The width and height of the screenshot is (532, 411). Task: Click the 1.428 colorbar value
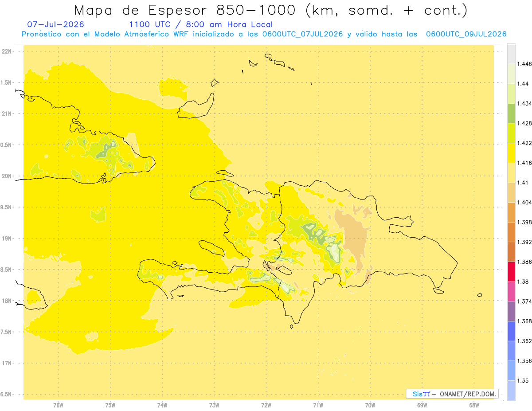pyautogui.click(x=524, y=123)
